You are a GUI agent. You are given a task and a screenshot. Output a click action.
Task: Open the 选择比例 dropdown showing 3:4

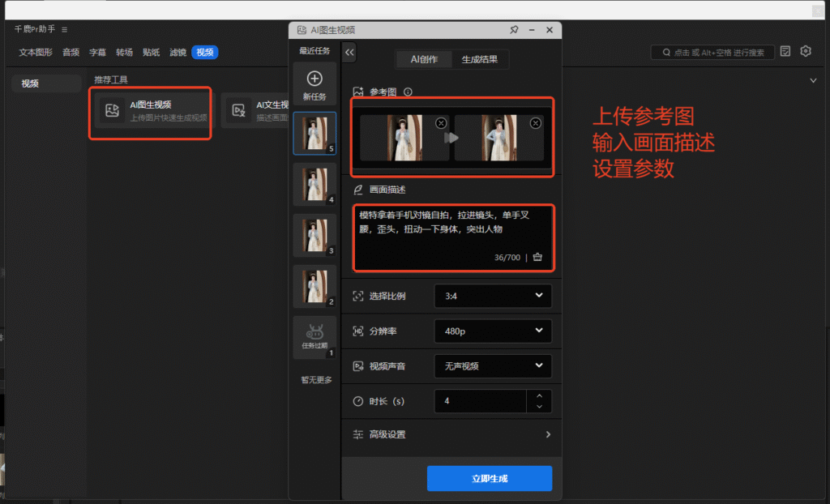click(x=493, y=296)
